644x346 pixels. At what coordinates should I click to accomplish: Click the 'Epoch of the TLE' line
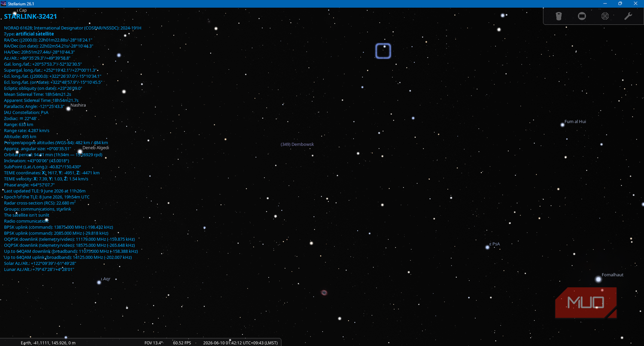(47, 197)
